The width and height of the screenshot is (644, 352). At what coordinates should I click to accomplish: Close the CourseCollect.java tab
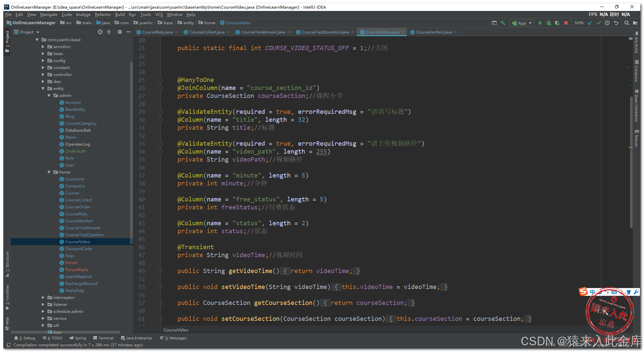pyautogui.click(x=228, y=32)
